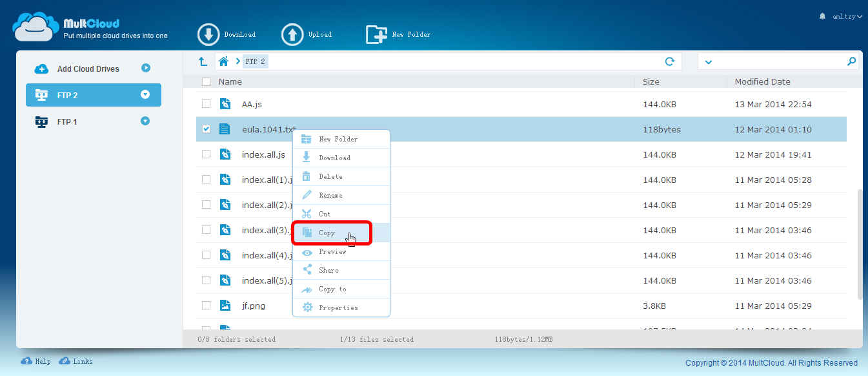This screenshot has height=376, width=868.
Task: Click the FTP 1 drive icon
Action: coord(41,121)
